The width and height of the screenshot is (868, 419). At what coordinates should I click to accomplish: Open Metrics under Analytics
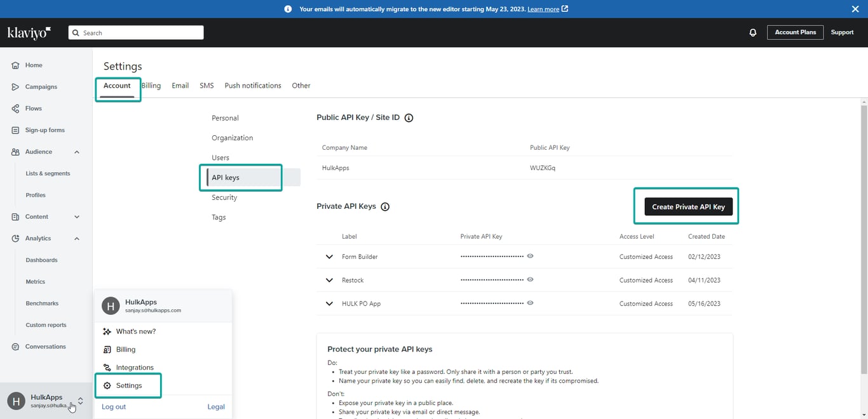point(36,282)
